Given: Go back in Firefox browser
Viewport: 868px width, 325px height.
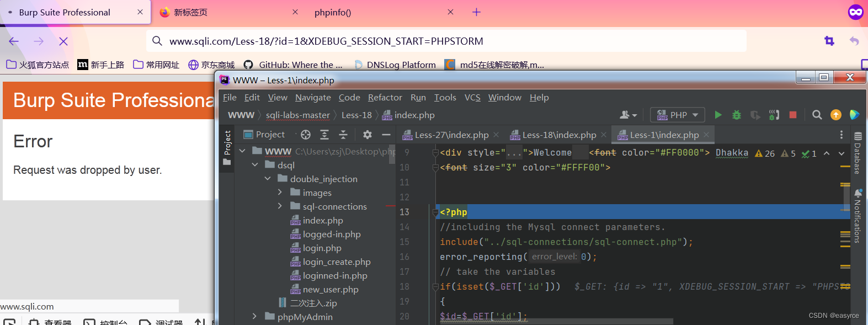Looking at the screenshot, I should point(14,41).
